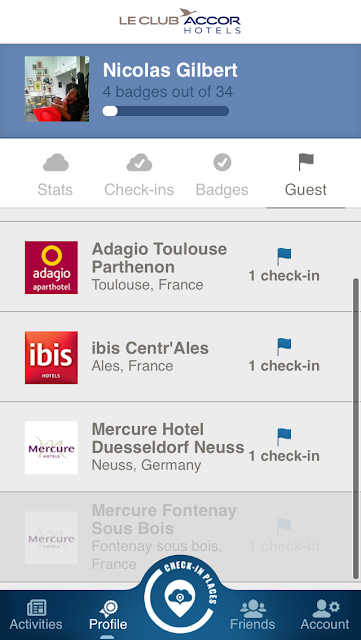Click the hotel list vertical scrollbar
Screen dimensions: 361x640
356,429
